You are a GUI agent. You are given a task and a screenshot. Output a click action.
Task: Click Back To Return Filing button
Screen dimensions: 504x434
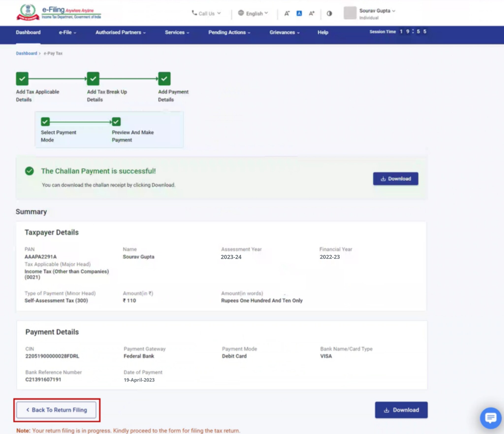56,410
